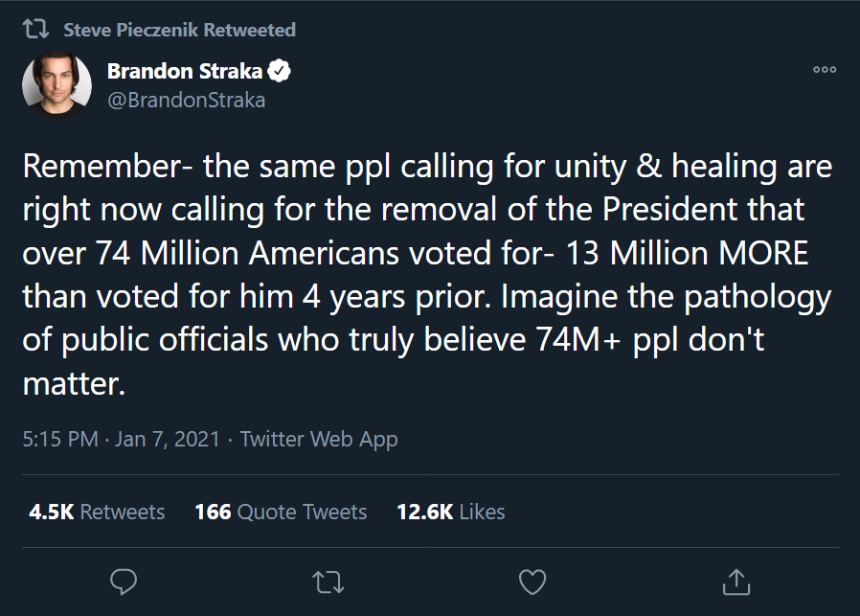
Task: Retweet using the arrows icon below the tweet
Action: click(328, 582)
